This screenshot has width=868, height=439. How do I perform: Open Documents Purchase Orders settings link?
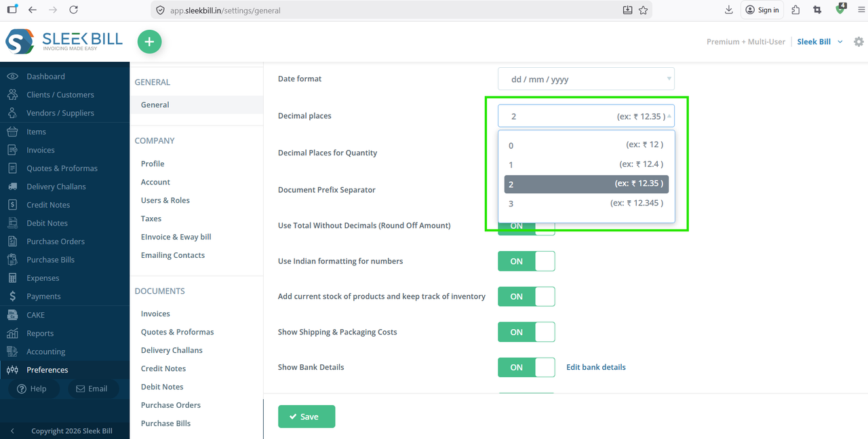point(171,405)
